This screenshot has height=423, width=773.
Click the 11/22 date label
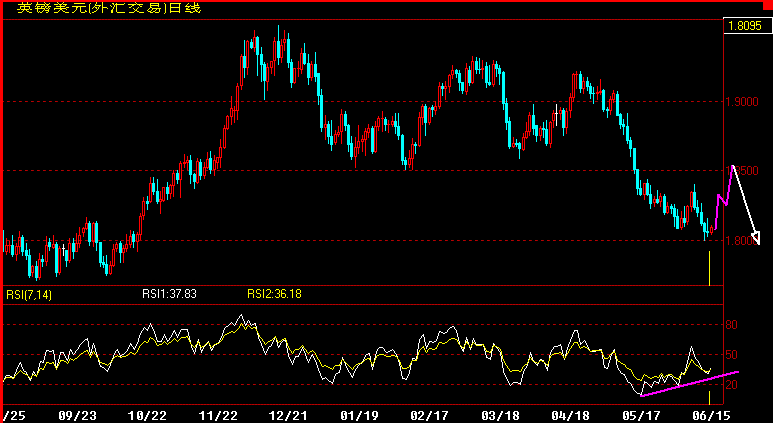(x=217, y=416)
